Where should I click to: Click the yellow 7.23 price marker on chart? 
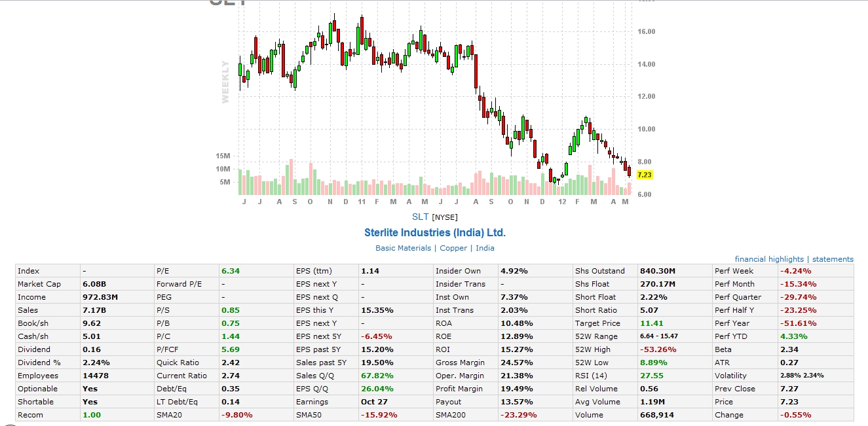[x=644, y=175]
